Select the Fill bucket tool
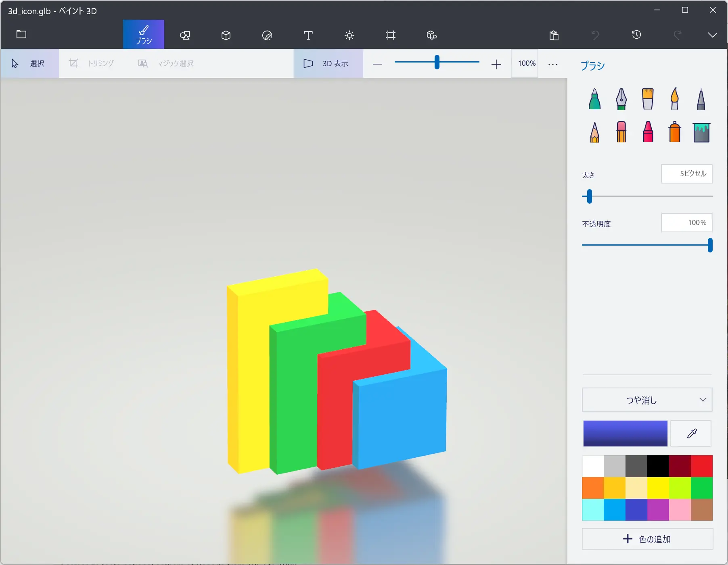The image size is (728, 565). click(x=701, y=133)
